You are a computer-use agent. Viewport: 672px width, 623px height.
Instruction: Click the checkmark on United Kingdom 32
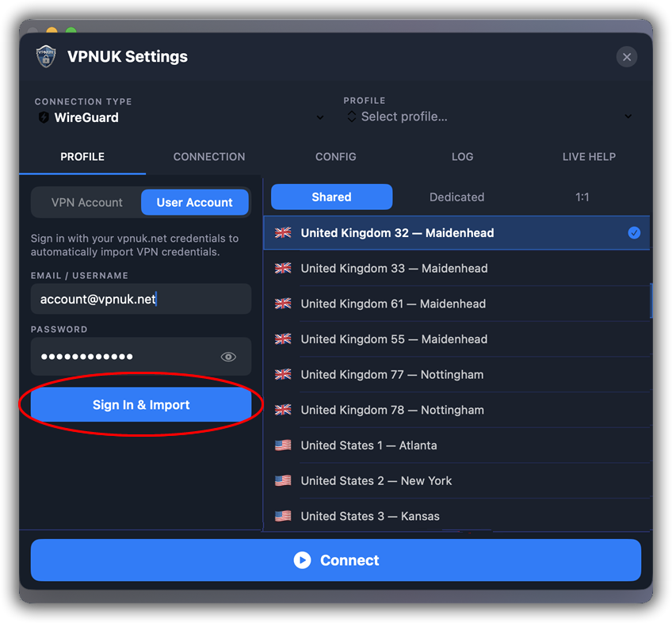pyautogui.click(x=634, y=233)
